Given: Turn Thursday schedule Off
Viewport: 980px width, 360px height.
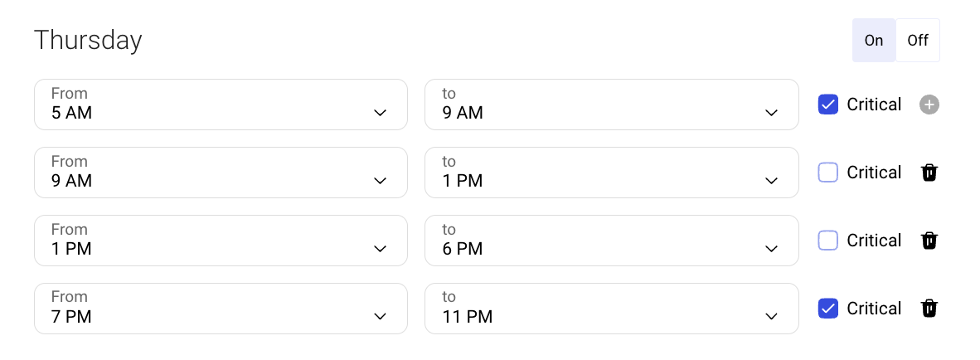Looking at the screenshot, I should click(918, 41).
